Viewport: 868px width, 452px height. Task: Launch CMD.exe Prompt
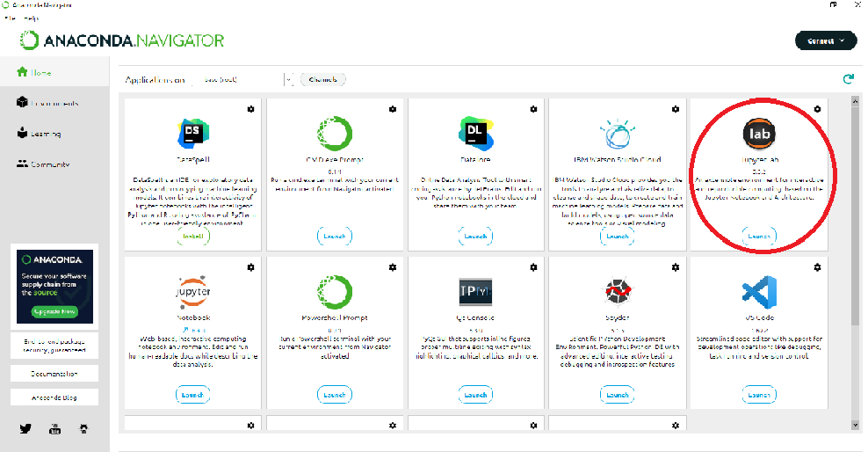(335, 236)
